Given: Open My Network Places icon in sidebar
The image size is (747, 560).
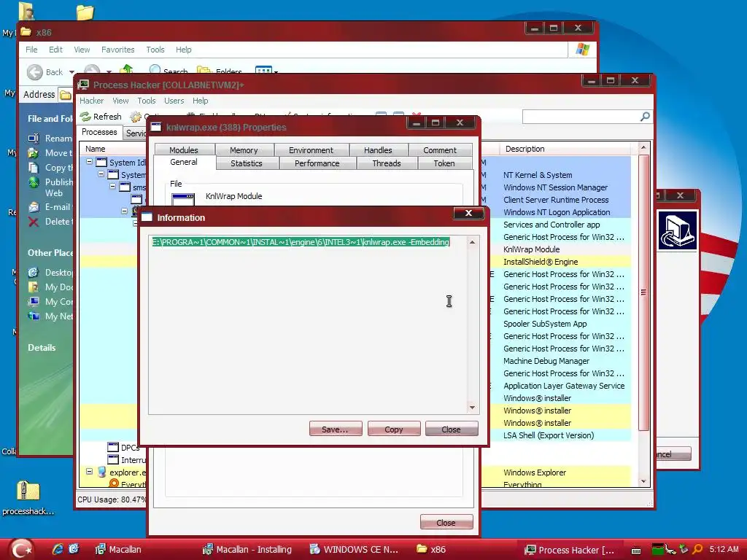Looking at the screenshot, I should click(x=34, y=316).
